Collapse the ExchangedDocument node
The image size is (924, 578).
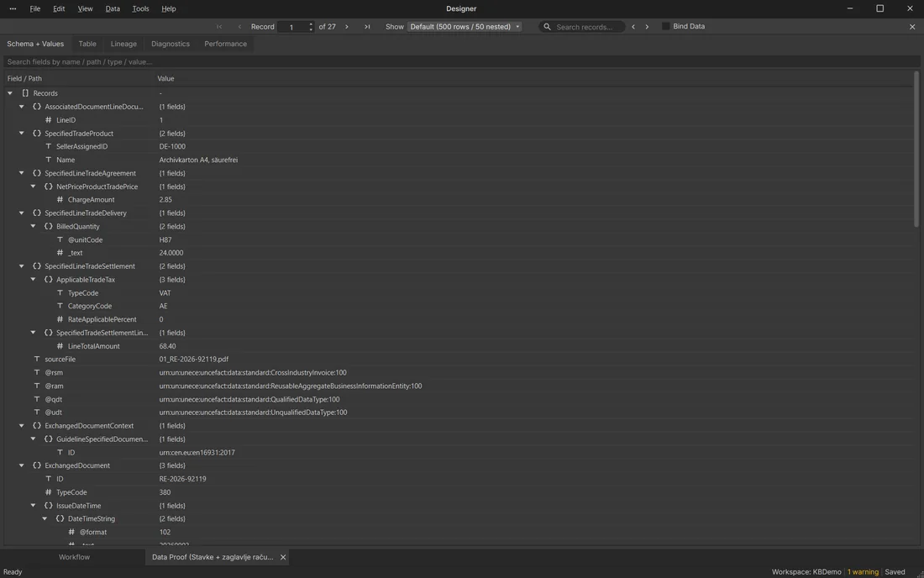coord(22,465)
